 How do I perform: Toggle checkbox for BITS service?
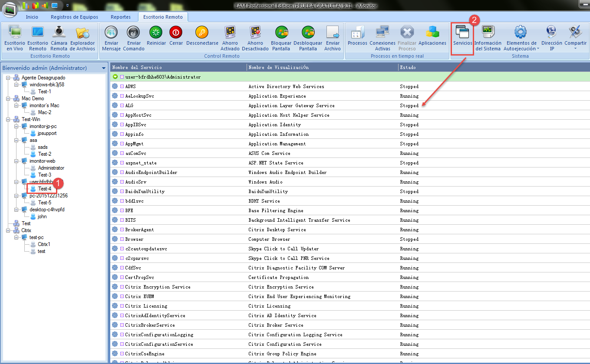[122, 220]
